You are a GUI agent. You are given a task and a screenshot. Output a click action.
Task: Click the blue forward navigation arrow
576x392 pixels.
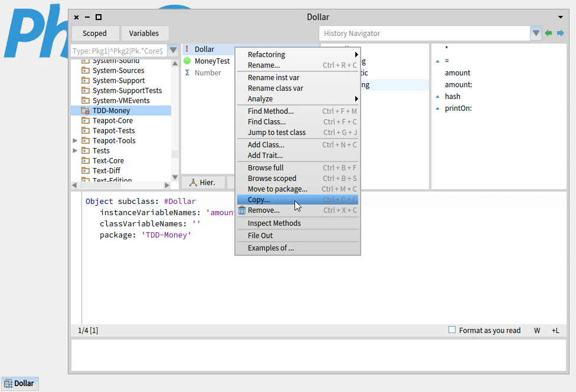point(561,34)
